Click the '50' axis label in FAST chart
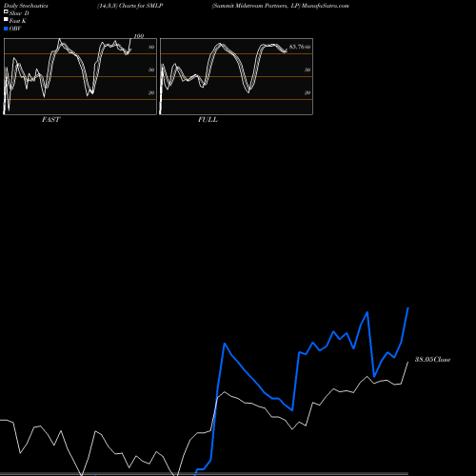Screen dimensions: 476x476 pyautogui.click(x=151, y=69)
